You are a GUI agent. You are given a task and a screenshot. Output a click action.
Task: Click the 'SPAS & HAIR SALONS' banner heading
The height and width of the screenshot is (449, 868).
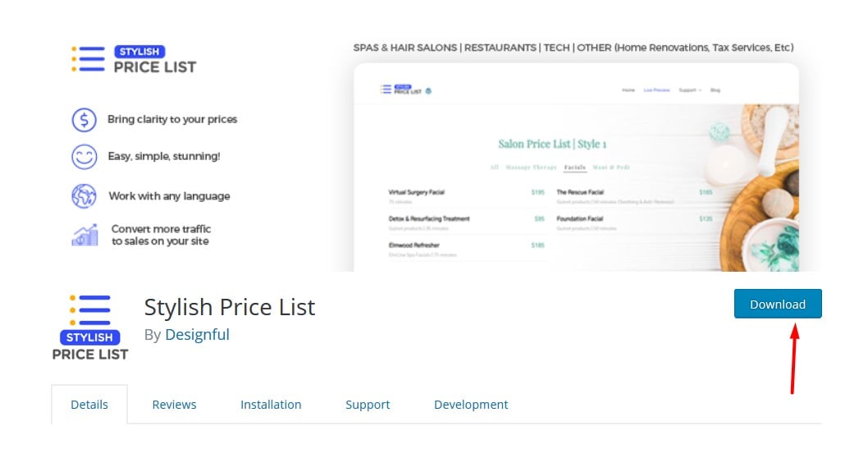pyautogui.click(x=573, y=48)
